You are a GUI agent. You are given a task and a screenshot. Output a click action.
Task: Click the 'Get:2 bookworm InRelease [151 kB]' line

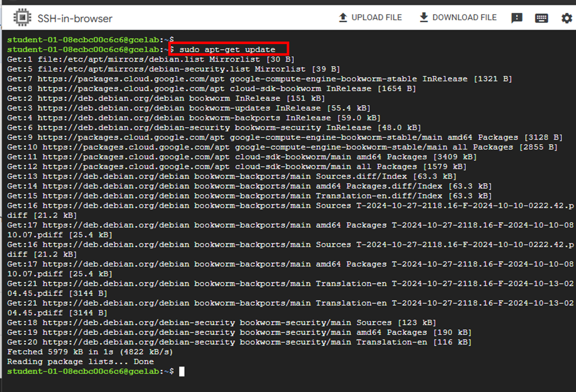[x=166, y=99]
